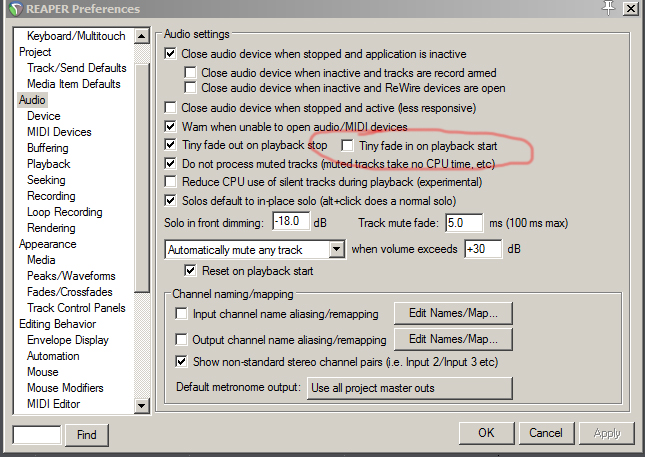Open Default metronome output selector
This screenshot has width=645, height=457.
point(410,388)
